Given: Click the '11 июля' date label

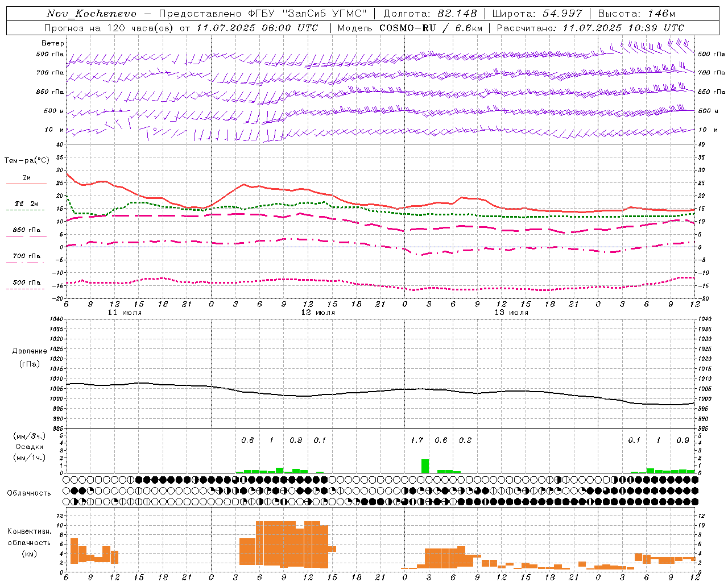Looking at the screenshot, I should coord(125,313).
